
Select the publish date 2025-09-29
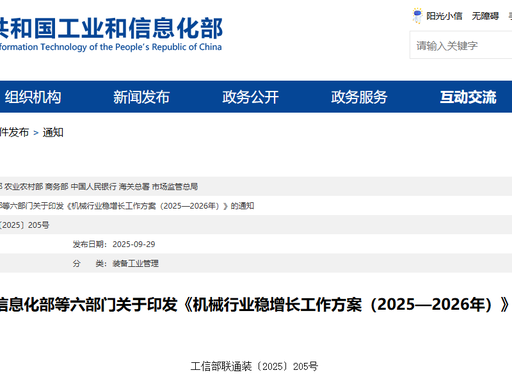tap(134, 244)
